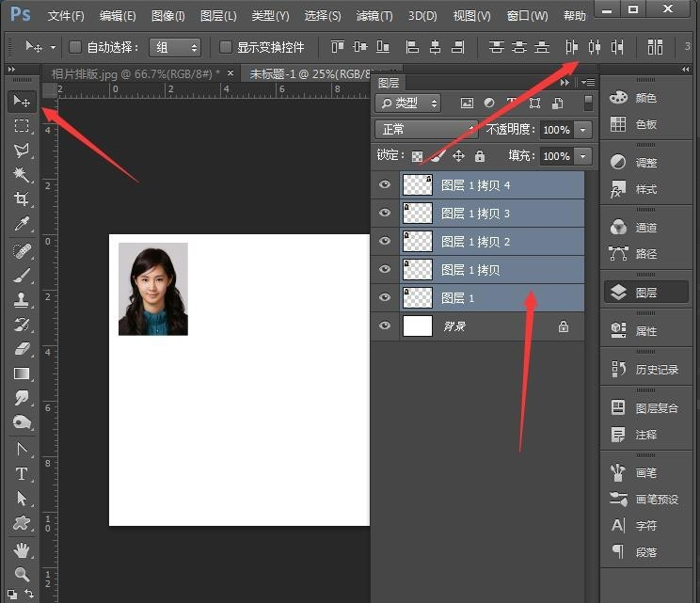Screen dimensions: 700x603
Task: Select the Hand tool
Action: [x=21, y=549]
